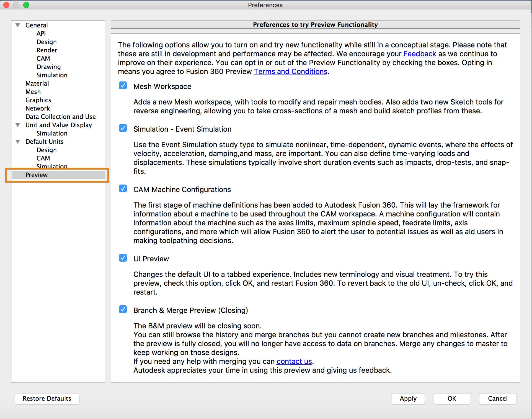532x419 pixels.
Task: Confirm preferences with OK button
Action: [x=452, y=398]
